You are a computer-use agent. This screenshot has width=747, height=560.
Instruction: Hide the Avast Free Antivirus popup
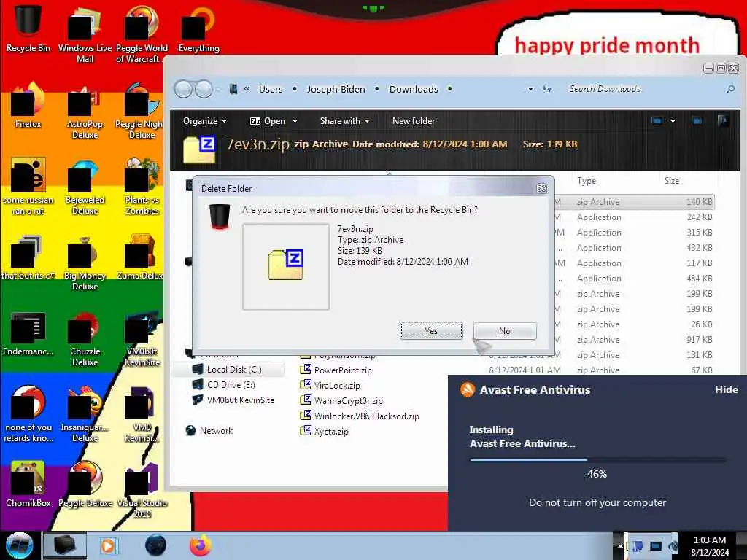pyautogui.click(x=726, y=389)
